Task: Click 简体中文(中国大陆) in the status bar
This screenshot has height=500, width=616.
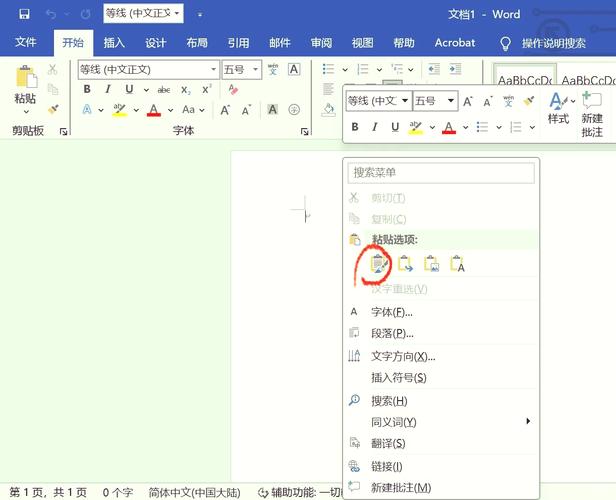Action: click(x=194, y=492)
